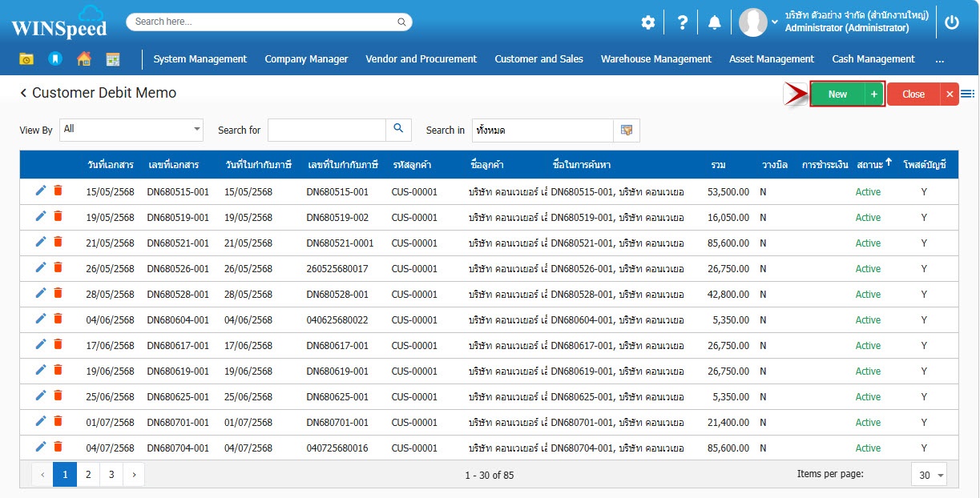Open notifications bell
Image resolution: width=980 pixels, height=498 pixels.
tap(715, 22)
